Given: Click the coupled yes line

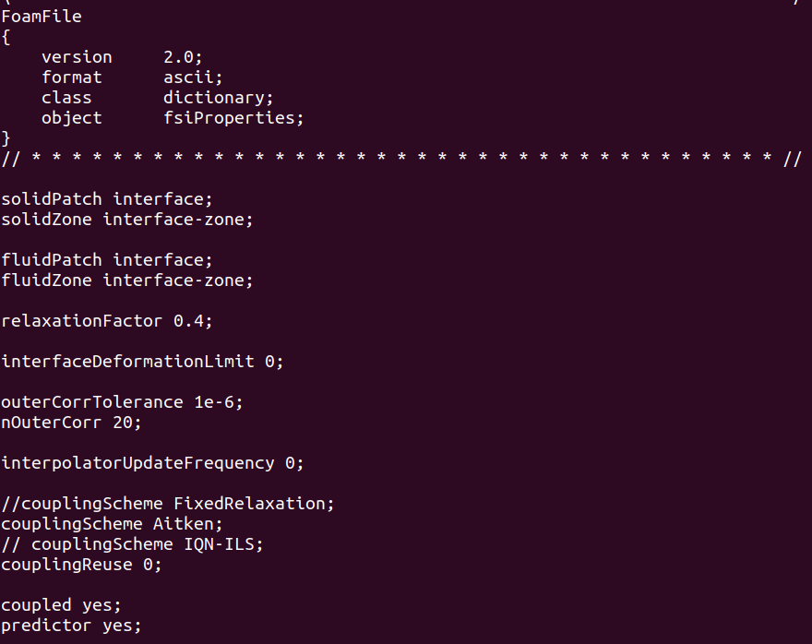Looking at the screenshot, I should pos(61,605).
